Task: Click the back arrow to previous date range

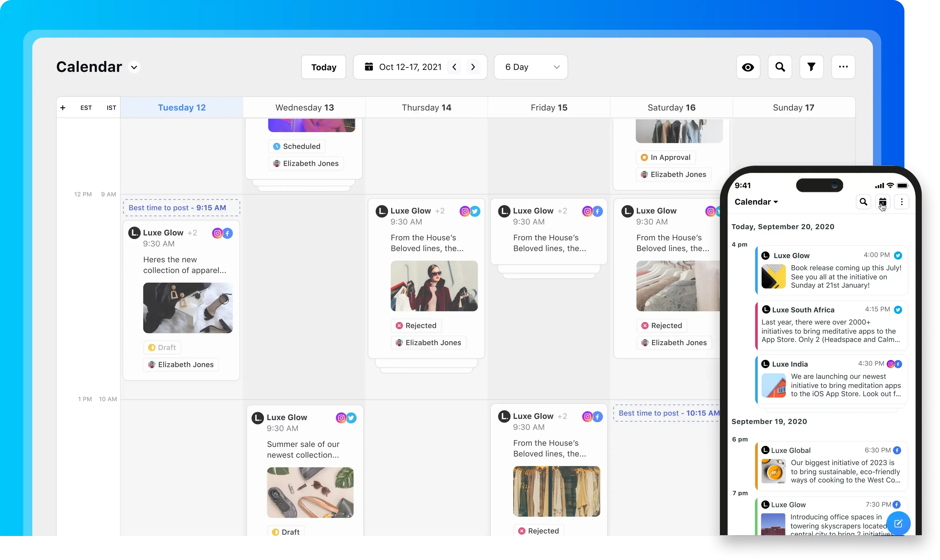Action: (x=454, y=67)
